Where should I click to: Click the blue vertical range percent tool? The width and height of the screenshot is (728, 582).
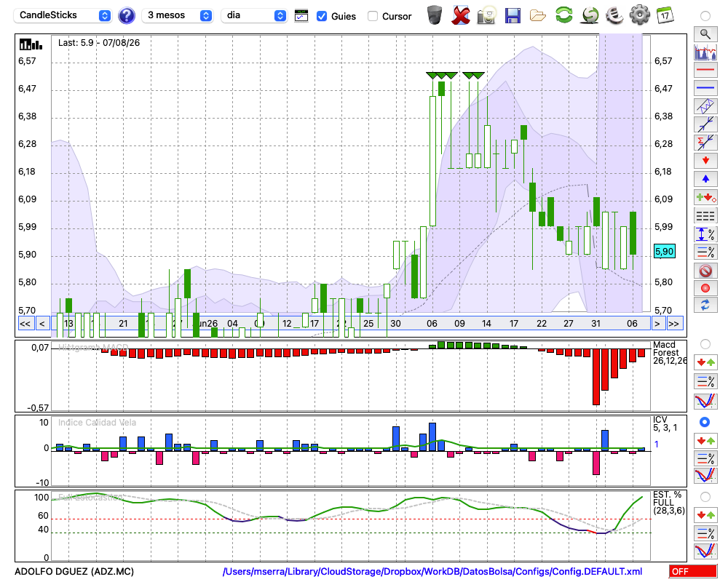(705, 234)
